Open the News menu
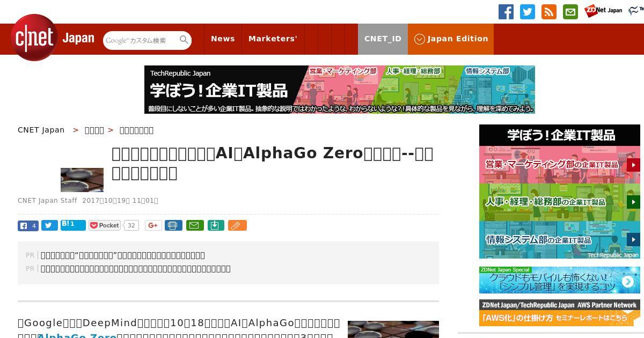The width and height of the screenshot is (644, 338). tap(223, 39)
